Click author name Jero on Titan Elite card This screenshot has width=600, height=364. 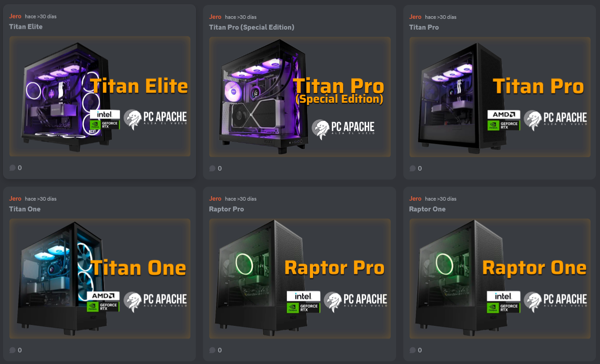click(x=15, y=16)
